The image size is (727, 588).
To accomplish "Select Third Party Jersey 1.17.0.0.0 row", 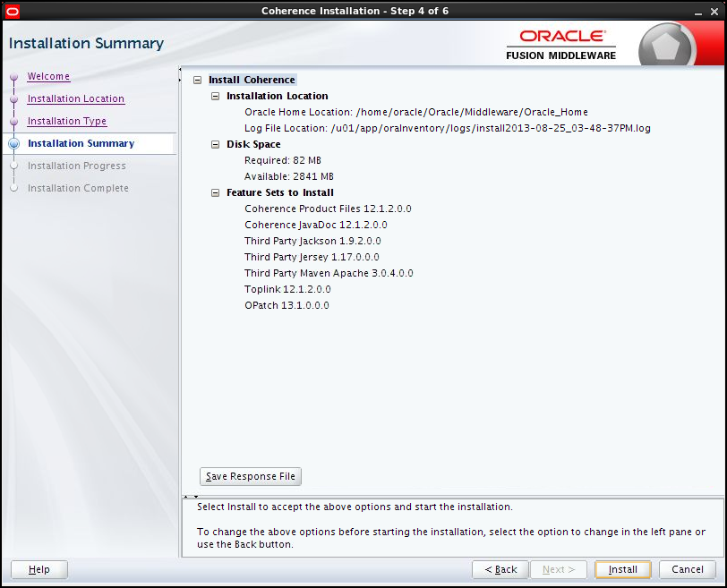I will point(312,257).
